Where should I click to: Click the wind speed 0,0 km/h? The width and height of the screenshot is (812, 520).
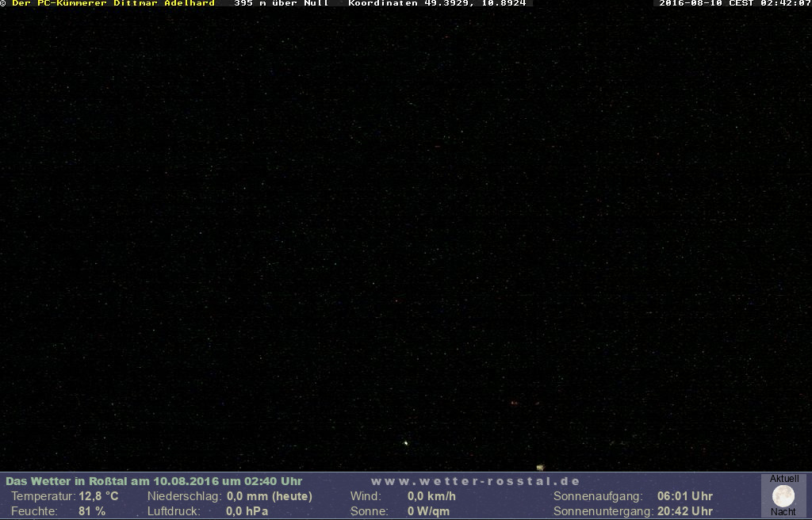tap(431, 496)
